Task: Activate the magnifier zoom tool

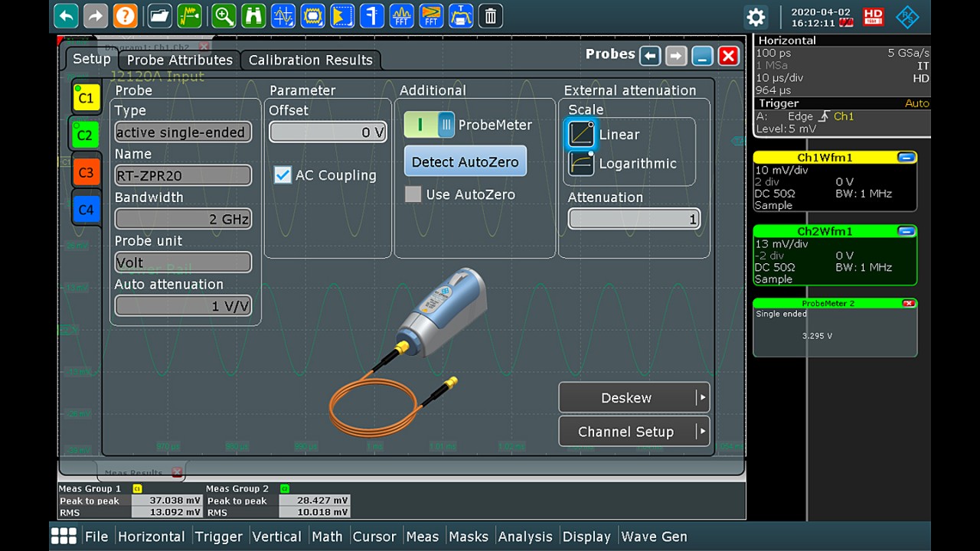Action: [x=224, y=15]
